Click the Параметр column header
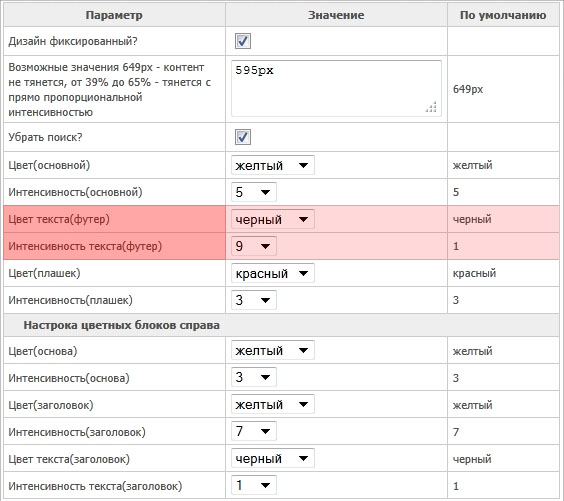 114,15
